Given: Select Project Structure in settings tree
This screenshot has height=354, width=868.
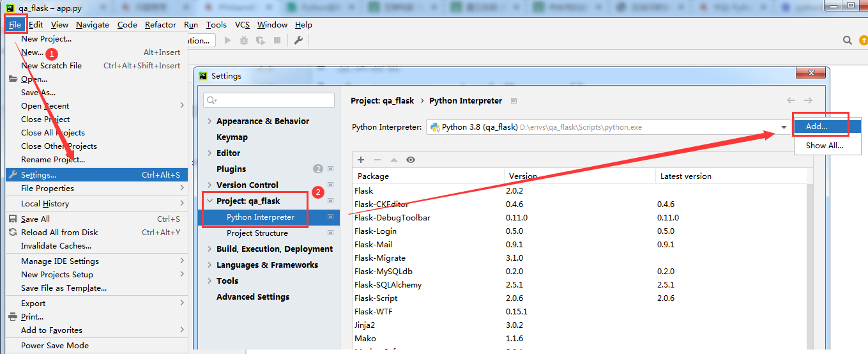Looking at the screenshot, I should (x=257, y=233).
